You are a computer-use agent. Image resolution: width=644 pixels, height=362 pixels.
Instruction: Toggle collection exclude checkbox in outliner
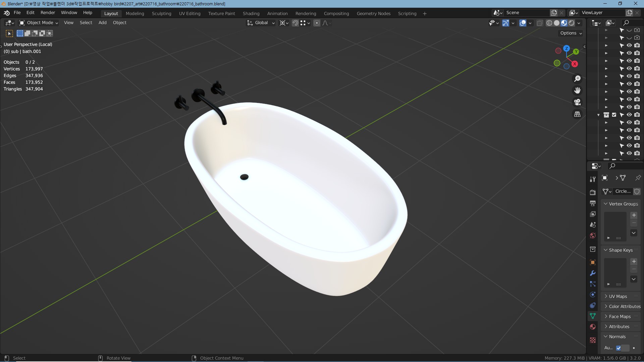pyautogui.click(x=614, y=115)
